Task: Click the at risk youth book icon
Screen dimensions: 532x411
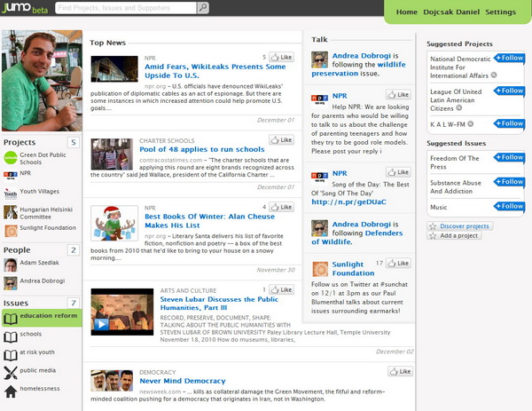Action: (11, 355)
